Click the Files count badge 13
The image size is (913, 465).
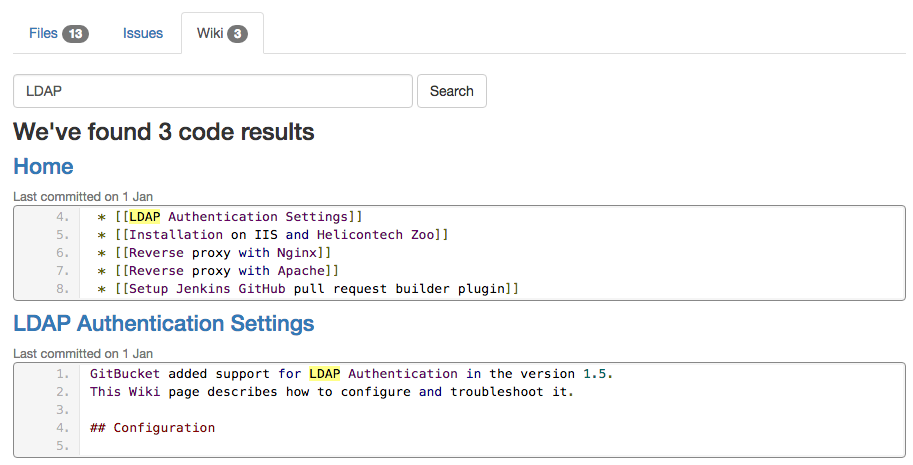point(76,34)
